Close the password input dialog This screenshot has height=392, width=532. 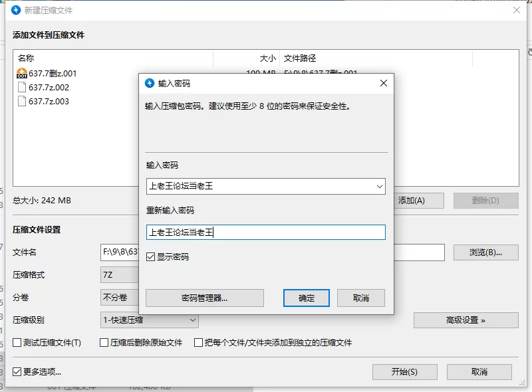[x=383, y=83]
